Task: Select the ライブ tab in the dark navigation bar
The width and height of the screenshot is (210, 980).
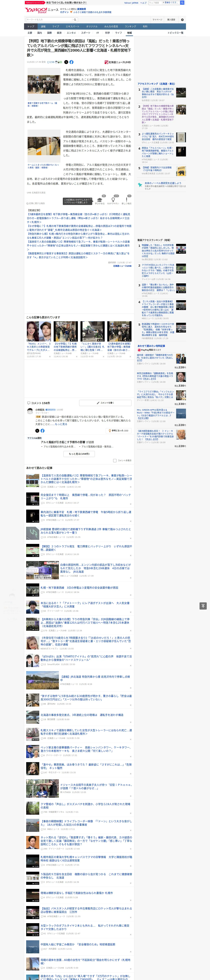Action: click(x=56, y=27)
